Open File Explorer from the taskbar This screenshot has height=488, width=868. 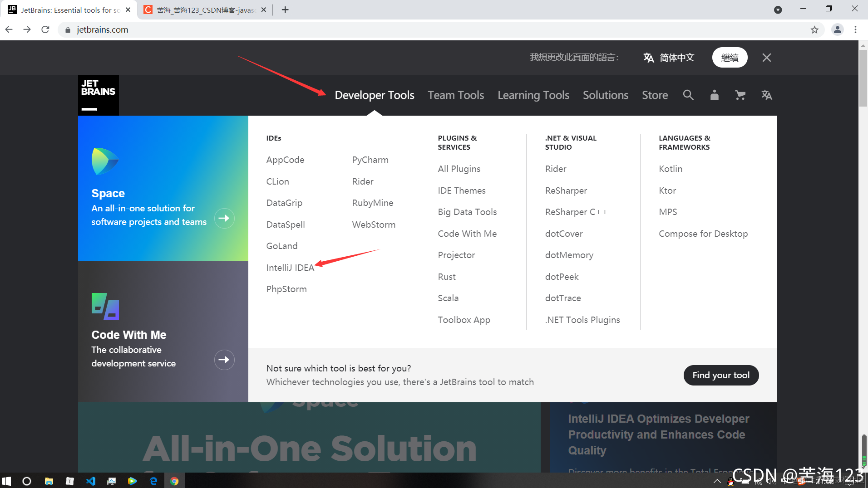click(49, 481)
